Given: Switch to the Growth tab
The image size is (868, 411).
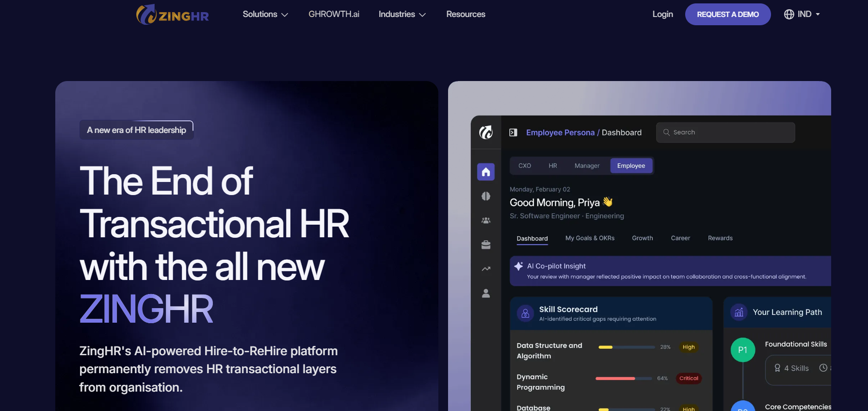Looking at the screenshot, I should [x=643, y=238].
